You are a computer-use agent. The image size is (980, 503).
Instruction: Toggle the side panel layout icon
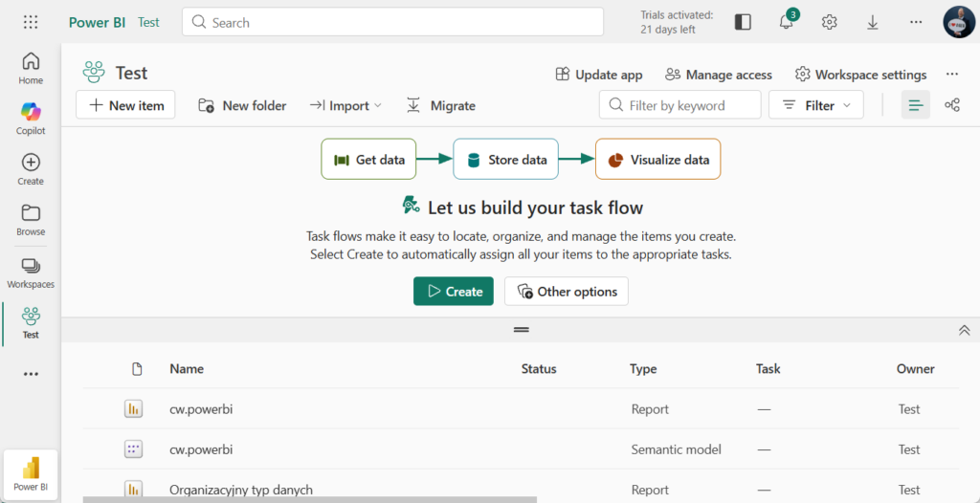pyautogui.click(x=743, y=22)
